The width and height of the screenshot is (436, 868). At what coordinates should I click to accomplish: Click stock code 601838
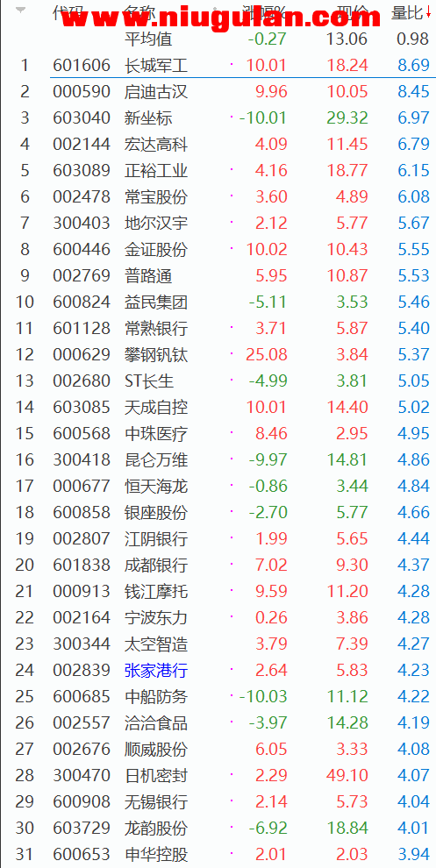coord(82,566)
